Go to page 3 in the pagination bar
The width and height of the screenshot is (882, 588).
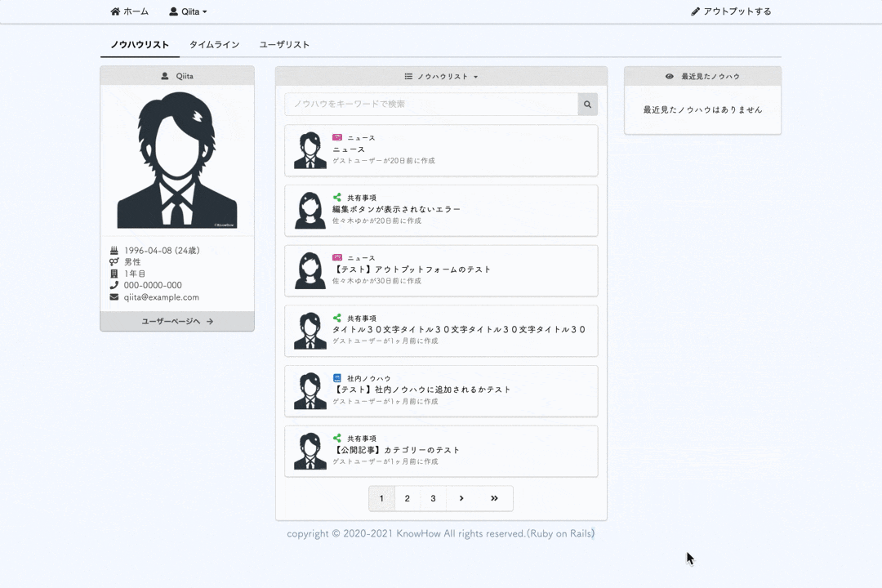433,498
